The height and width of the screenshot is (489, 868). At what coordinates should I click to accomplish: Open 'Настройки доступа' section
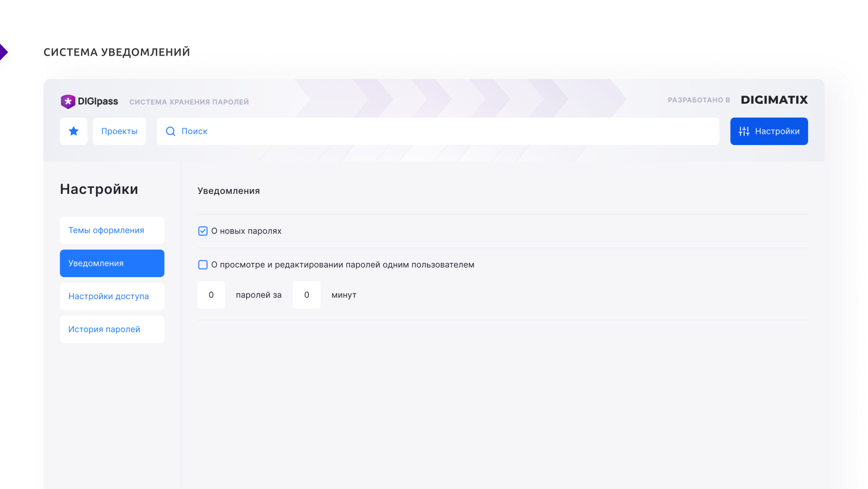[112, 296]
